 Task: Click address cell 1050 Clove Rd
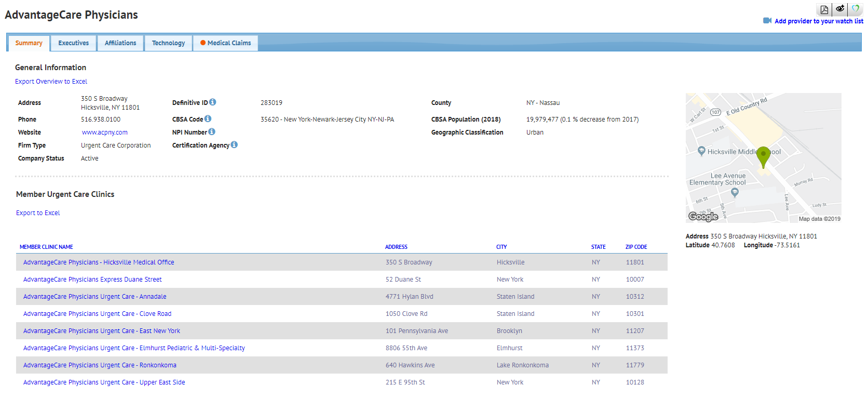tap(406, 314)
